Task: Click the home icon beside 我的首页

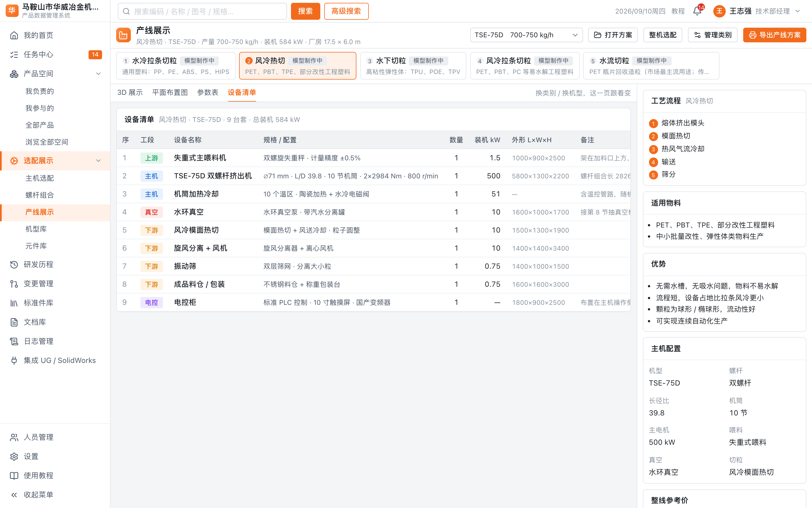Action: [x=14, y=35]
